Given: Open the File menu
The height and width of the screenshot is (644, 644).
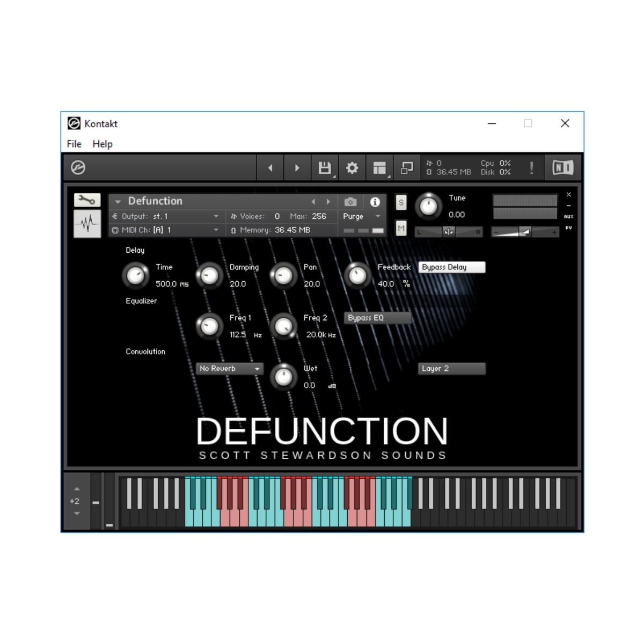Looking at the screenshot, I should tap(74, 144).
